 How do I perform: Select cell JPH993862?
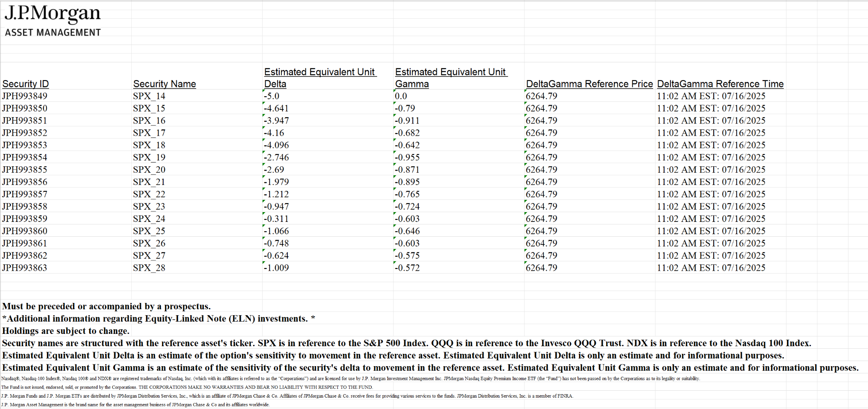25,256
